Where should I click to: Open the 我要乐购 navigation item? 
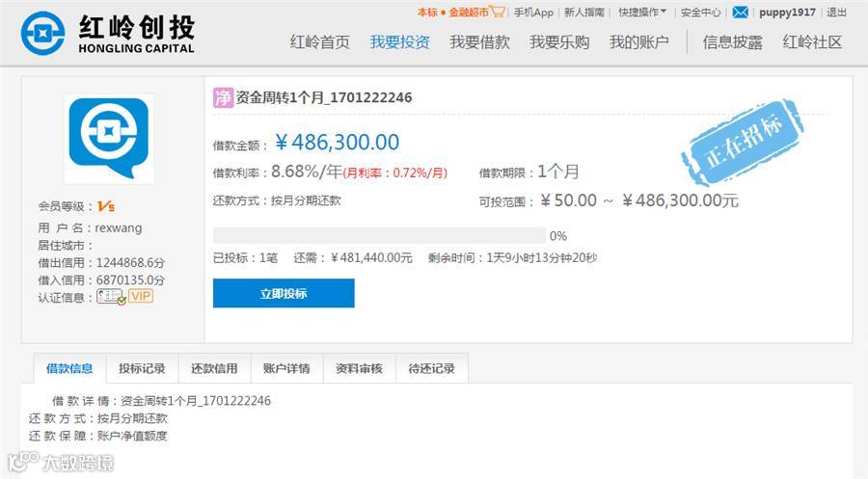[559, 42]
